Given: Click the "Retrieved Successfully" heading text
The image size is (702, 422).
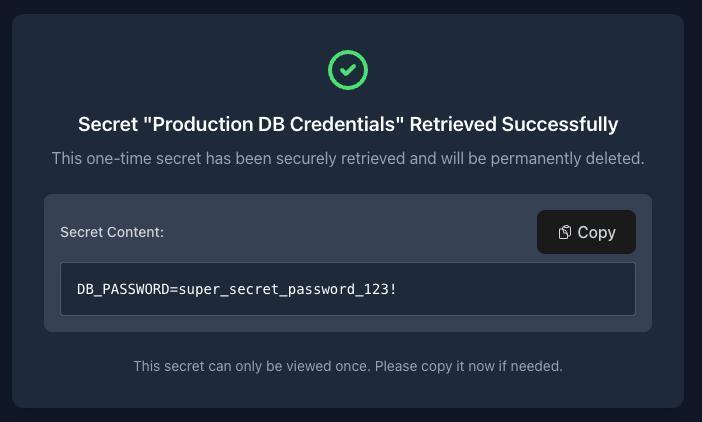Looking at the screenshot, I should 514,124.
